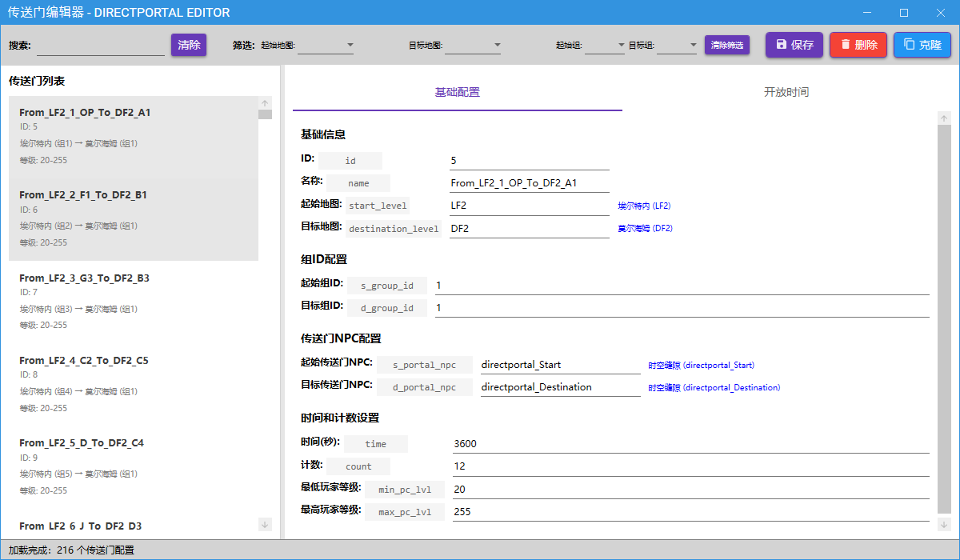Click the 名称 name input field
Screen dimensions: 960x560
[529, 183]
